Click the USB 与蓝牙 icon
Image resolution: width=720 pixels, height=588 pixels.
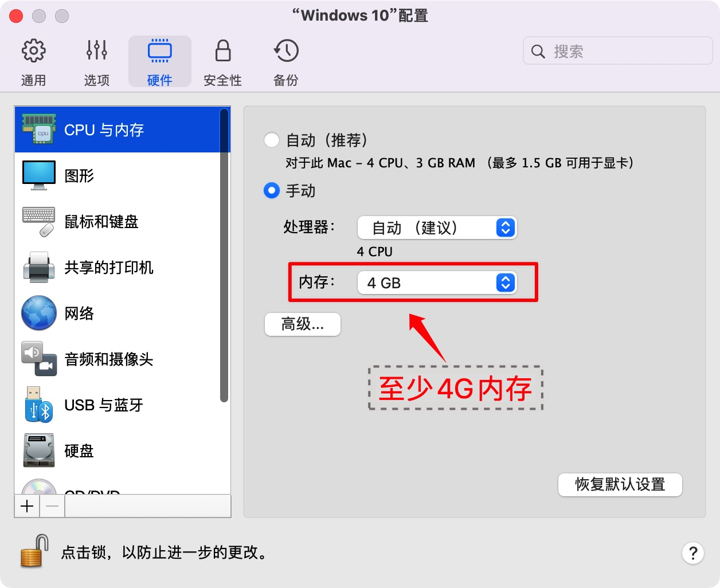(x=39, y=405)
